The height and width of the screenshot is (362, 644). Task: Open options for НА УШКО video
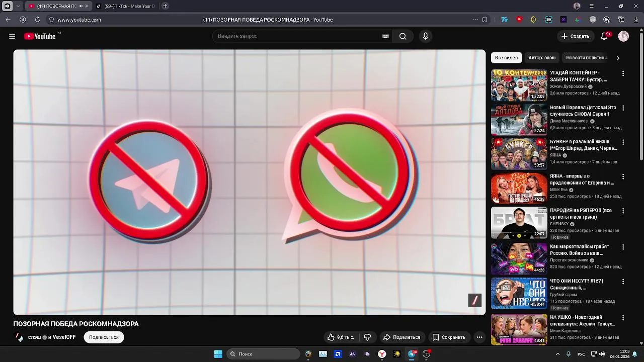pos(623,318)
